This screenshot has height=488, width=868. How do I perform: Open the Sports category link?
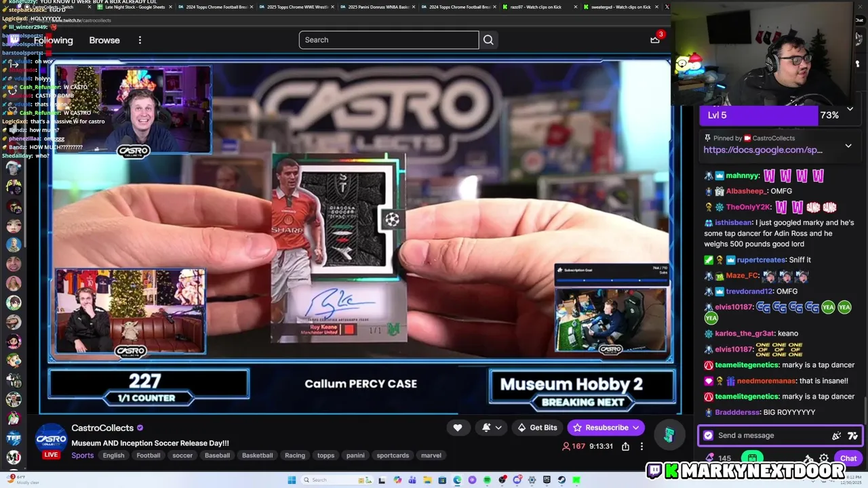point(83,455)
